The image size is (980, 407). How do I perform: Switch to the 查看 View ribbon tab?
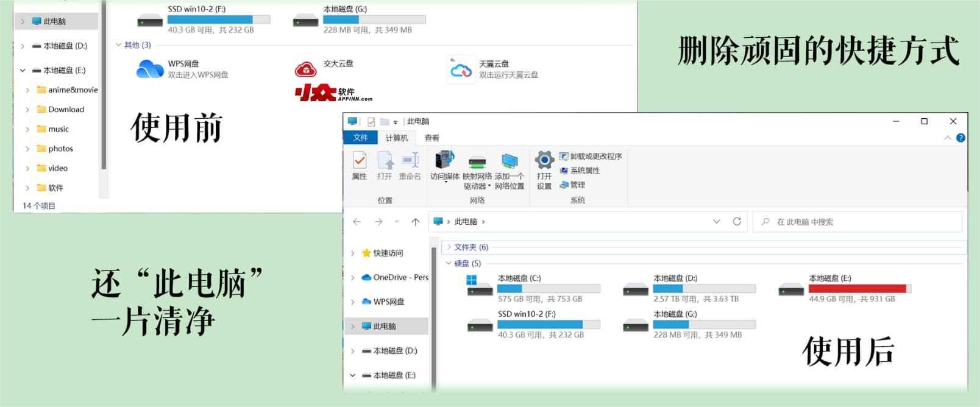tap(432, 138)
